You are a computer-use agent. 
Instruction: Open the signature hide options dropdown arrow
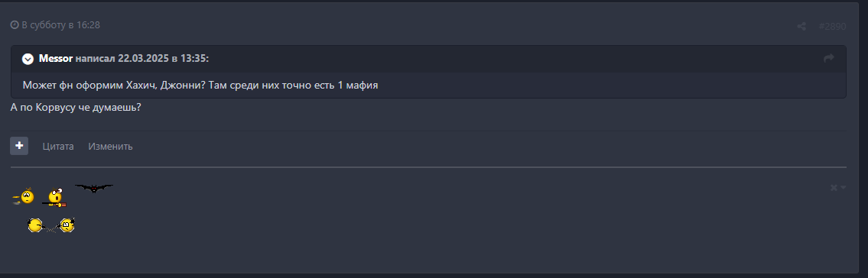tap(843, 187)
